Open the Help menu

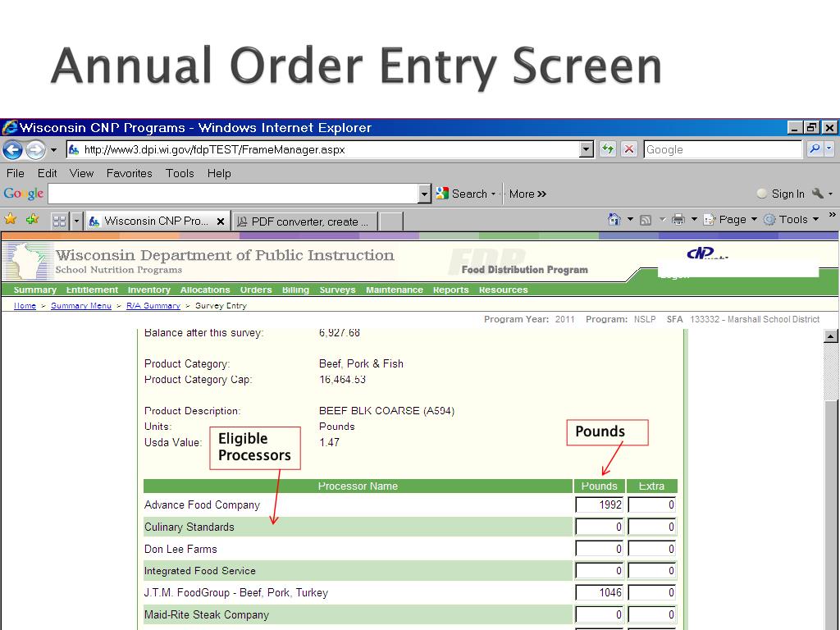click(219, 173)
